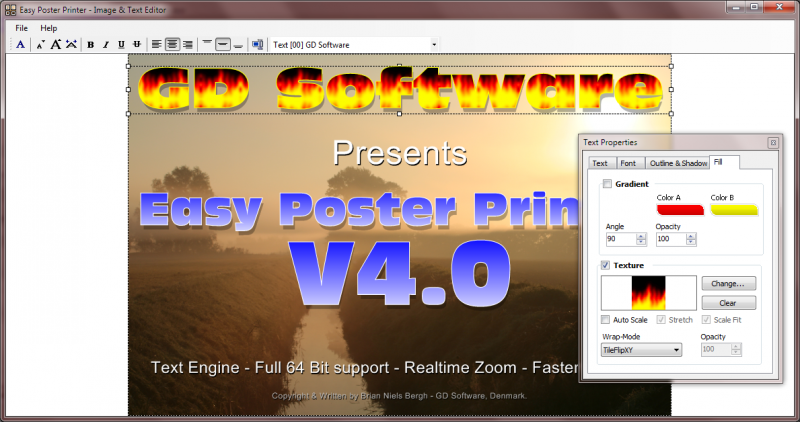
Task: Click the blue A add-text icon
Action: (x=20, y=44)
